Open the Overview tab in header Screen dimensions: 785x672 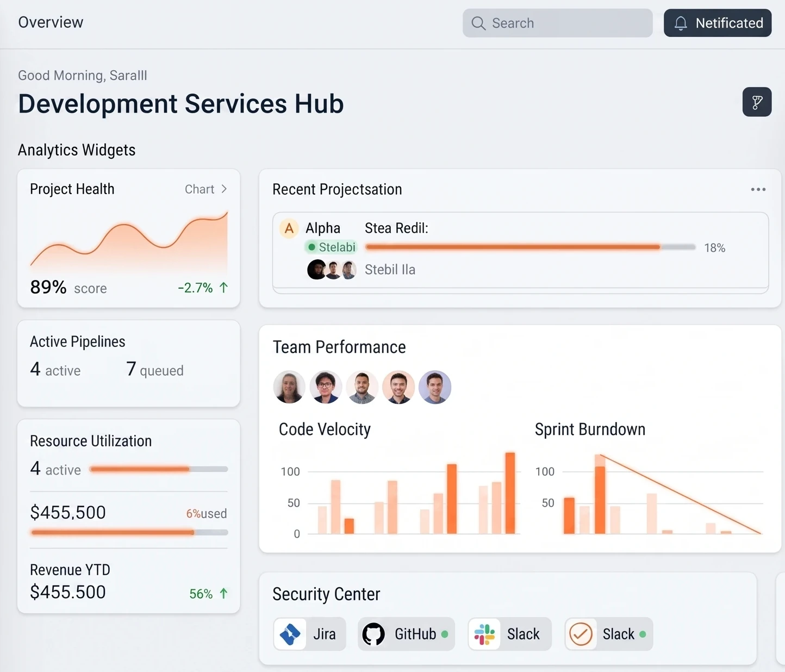click(51, 22)
